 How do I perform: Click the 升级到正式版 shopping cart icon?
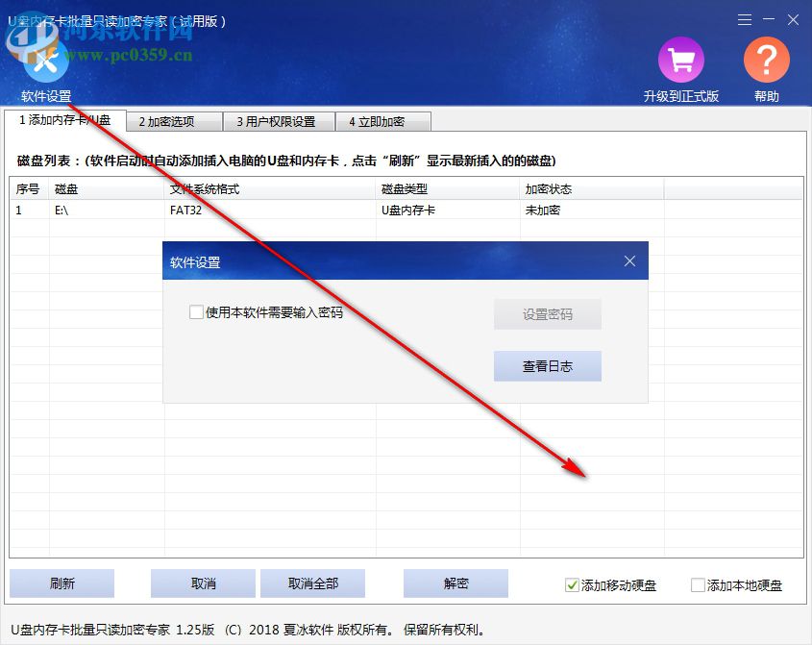point(680,60)
